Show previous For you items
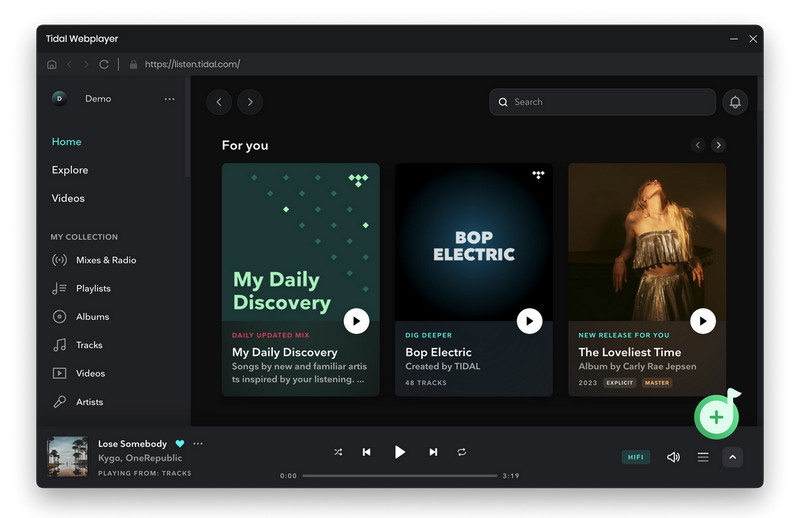Screen dimensions: 800x518 click(x=698, y=145)
